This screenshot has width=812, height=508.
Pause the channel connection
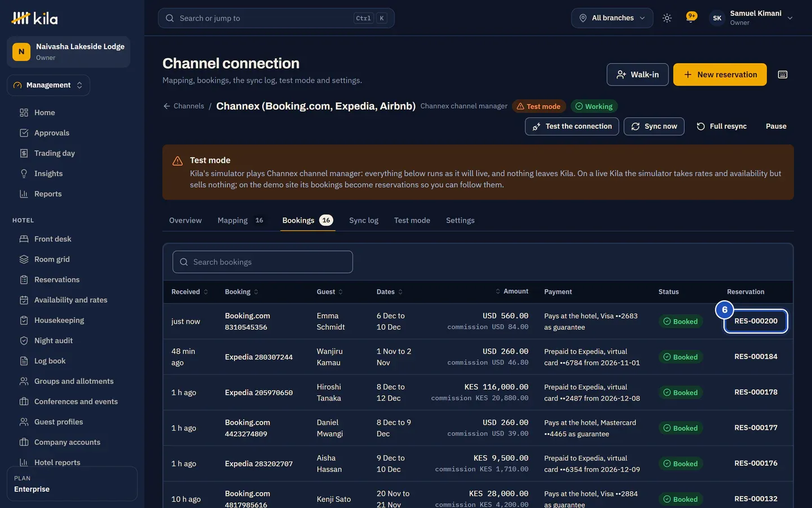pos(776,126)
